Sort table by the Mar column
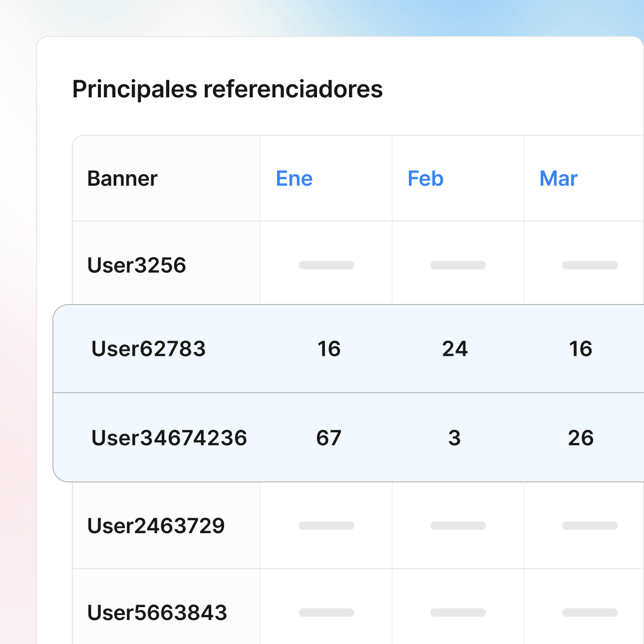The image size is (644, 644). tap(558, 178)
